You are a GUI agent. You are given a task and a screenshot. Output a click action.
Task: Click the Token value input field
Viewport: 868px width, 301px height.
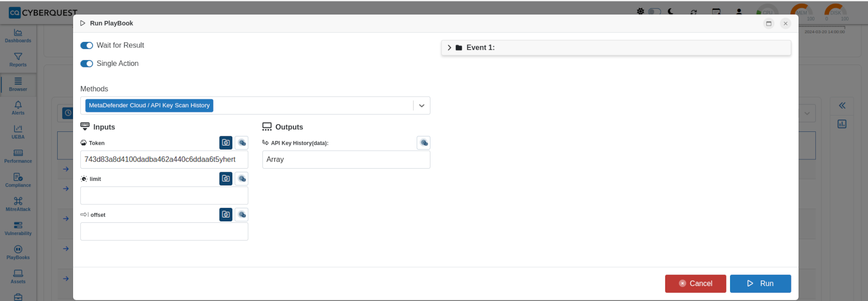click(164, 159)
